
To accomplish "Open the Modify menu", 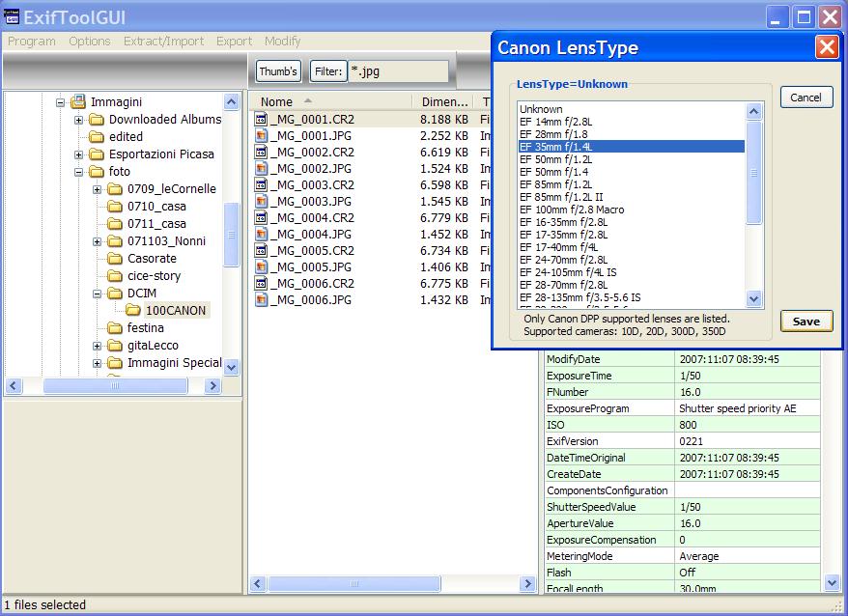I will click(x=282, y=42).
